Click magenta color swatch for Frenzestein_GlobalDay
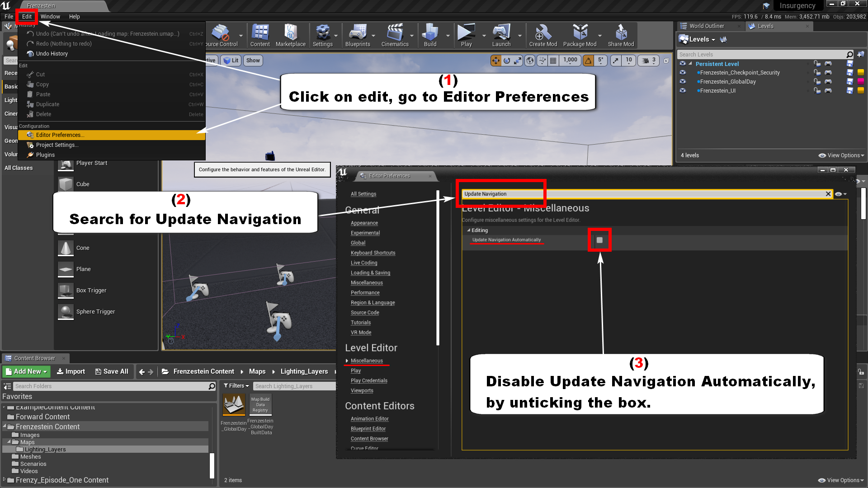Screen dimensions: 868x488 [x=860, y=82]
